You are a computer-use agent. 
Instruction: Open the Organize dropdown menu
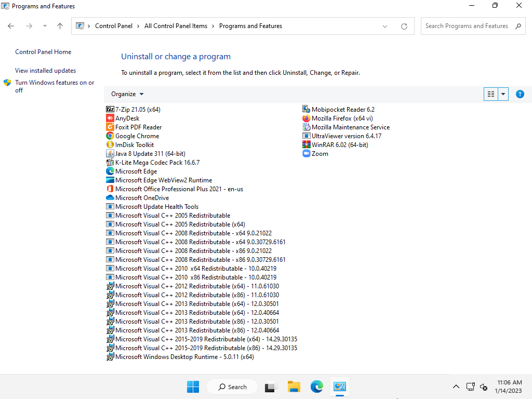(127, 94)
